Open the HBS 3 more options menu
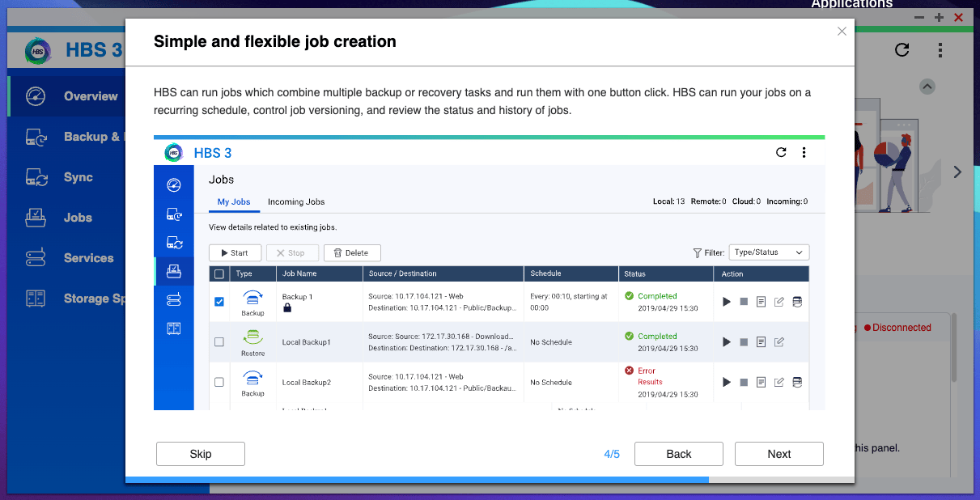Viewport: 980px width, 500px height. tap(940, 50)
